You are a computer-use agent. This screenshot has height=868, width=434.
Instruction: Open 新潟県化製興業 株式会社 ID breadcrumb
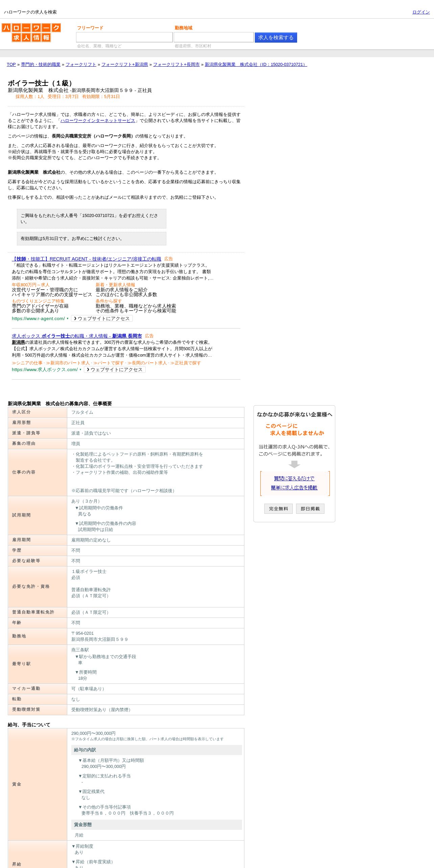(256, 65)
